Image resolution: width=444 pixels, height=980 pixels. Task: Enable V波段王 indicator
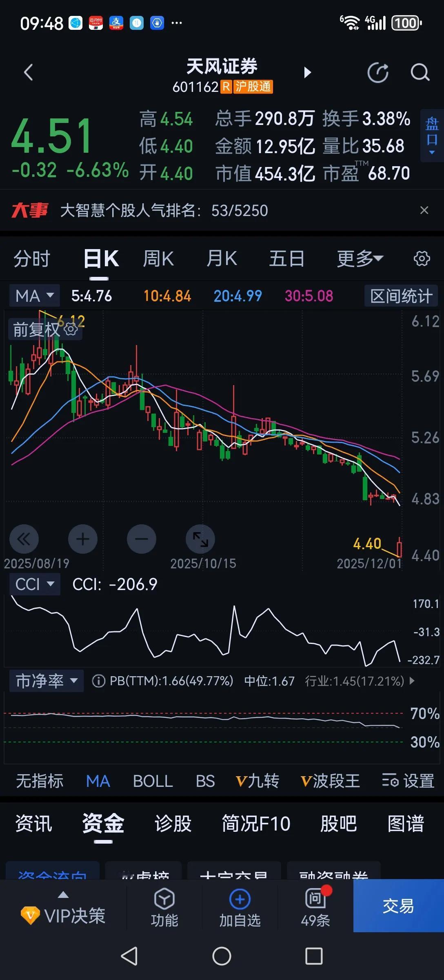(x=330, y=781)
